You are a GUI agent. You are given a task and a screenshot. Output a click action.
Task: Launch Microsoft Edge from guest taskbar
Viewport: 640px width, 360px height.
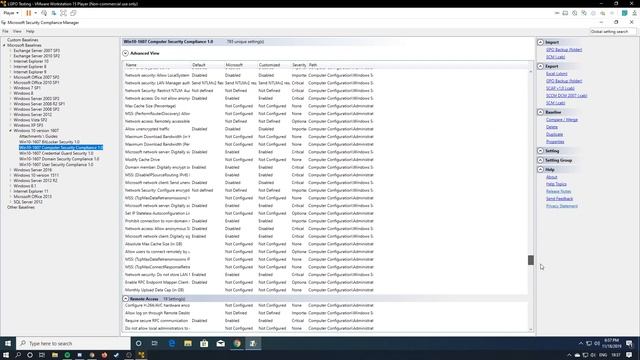pyautogui.click(x=172, y=344)
